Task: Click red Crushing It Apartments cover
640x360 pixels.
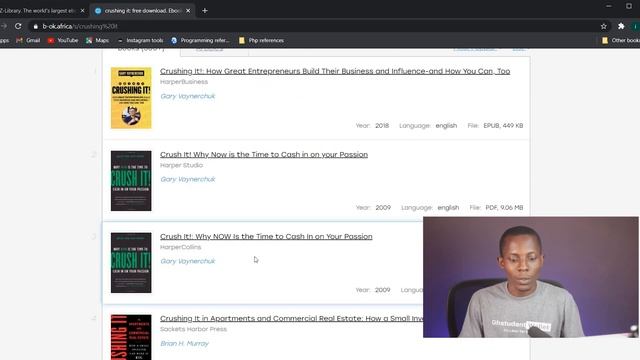Action: 131,337
